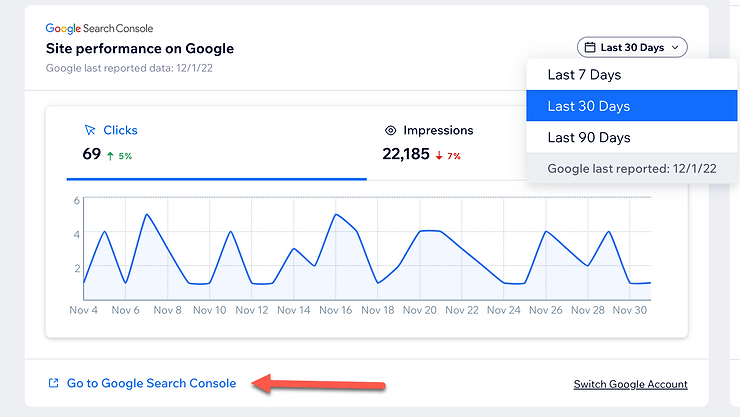
Task: Click the y-axis value 4
Action: tap(77, 234)
